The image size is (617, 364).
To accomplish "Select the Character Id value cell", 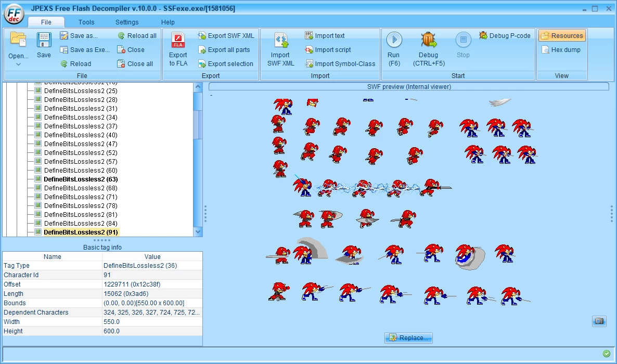I will (x=152, y=275).
